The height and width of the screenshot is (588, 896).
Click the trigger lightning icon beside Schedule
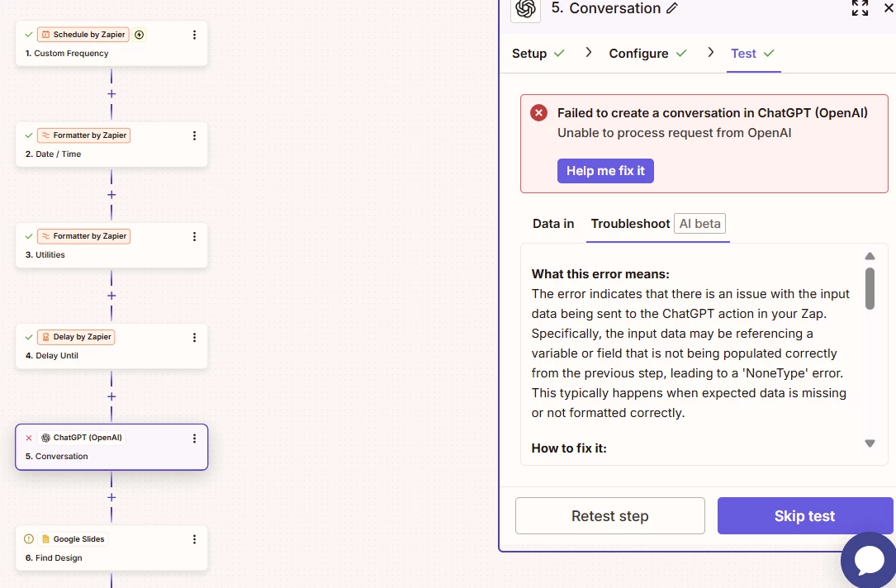click(x=139, y=35)
